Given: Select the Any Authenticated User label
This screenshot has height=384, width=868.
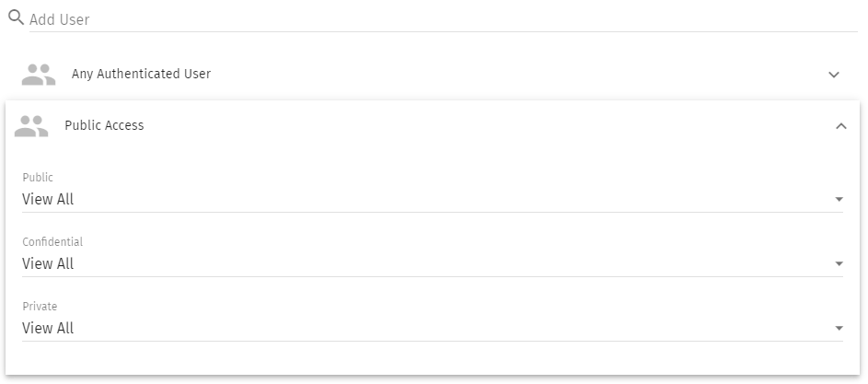Looking at the screenshot, I should 141,74.
